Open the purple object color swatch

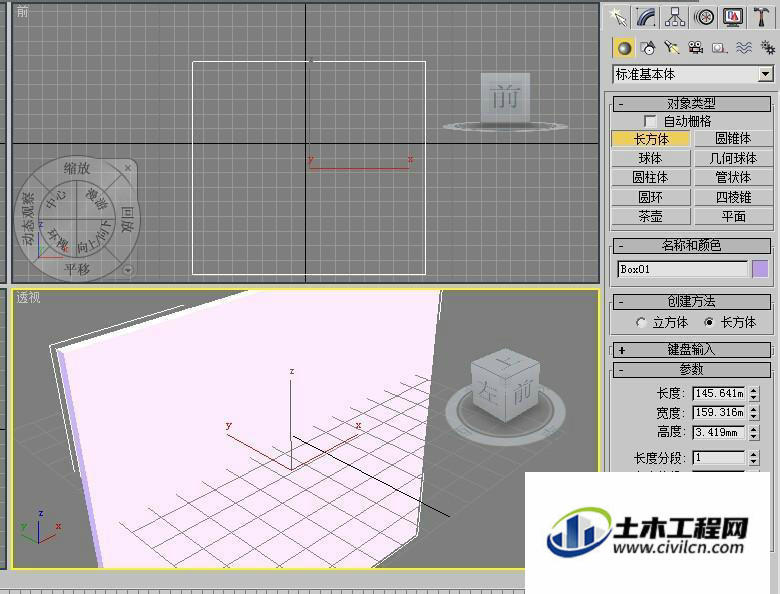(760, 269)
